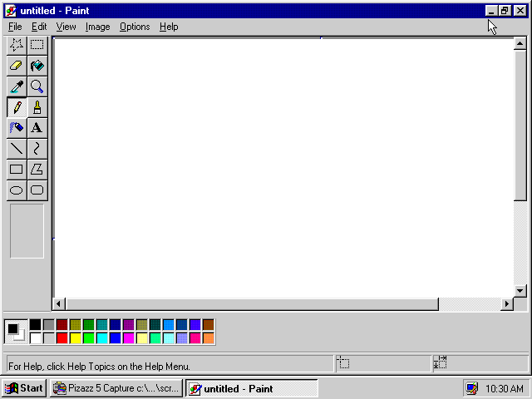The width and height of the screenshot is (532, 399).
Task: Open the Image menu
Action: pos(98,27)
